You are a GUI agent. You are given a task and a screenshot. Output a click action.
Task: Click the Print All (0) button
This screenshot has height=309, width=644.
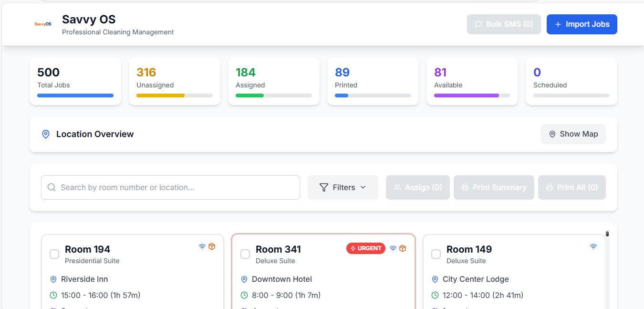572,188
